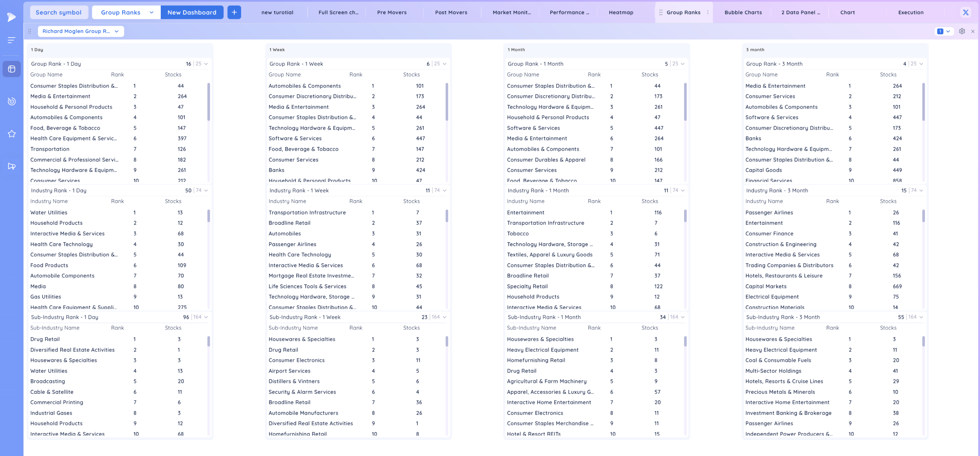Open the Pre Movers tab
Image resolution: width=980 pixels, height=456 pixels.
(392, 12)
